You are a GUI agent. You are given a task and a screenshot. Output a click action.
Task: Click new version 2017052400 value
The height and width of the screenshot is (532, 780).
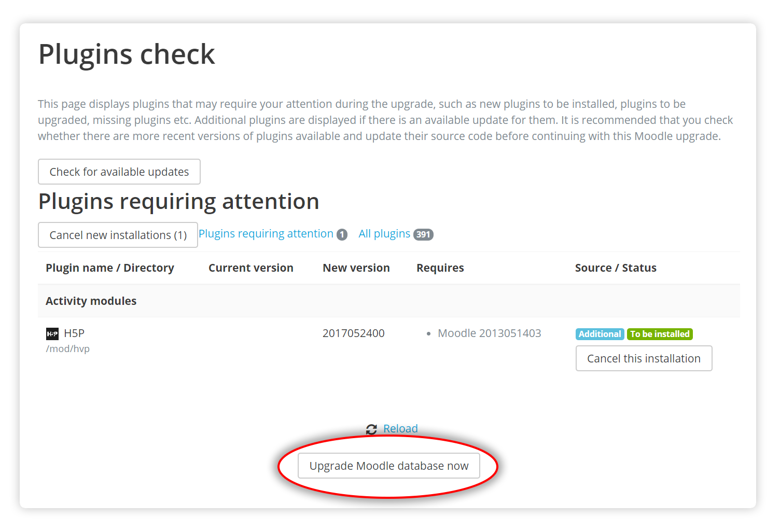click(354, 333)
